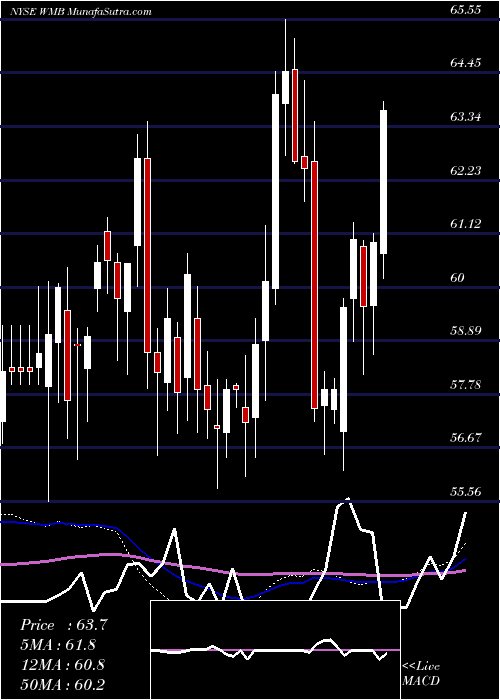This screenshot has width=500, height=700.
Task: Click the 64.45 price axis label
Action: click(x=466, y=63)
